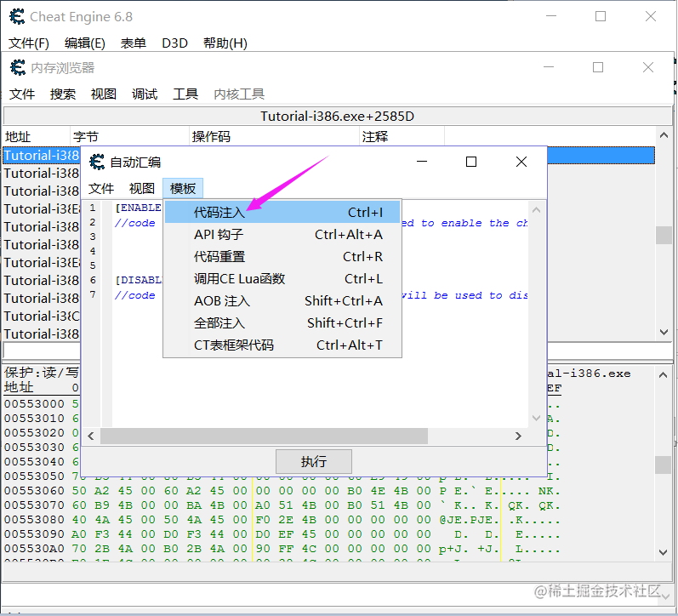Image resolution: width=678 pixels, height=616 pixels.
Task: Click hex view scroll up arrow
Action: click(663, 375)
